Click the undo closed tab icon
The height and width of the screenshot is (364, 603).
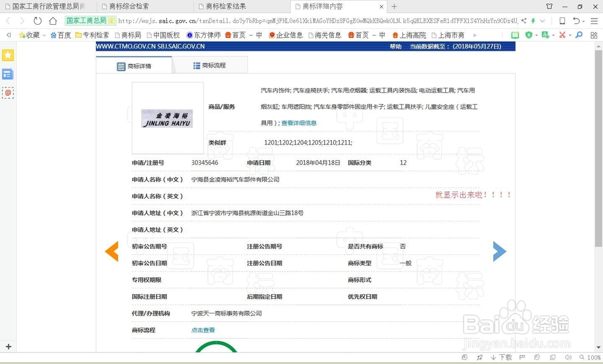pos(576,20)
